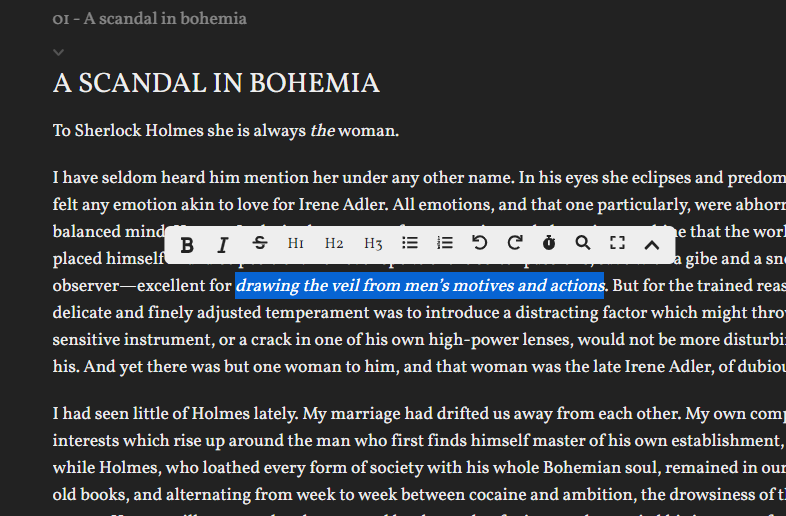The width and height of the screenshot is (786, 516).
Task: Click the line starting 'felt any emotion akin to love'
Action: (x=419, y=205)
